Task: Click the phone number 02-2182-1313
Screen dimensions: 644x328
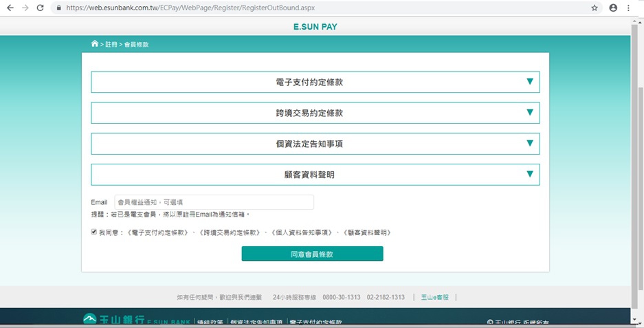Action: 386,297
